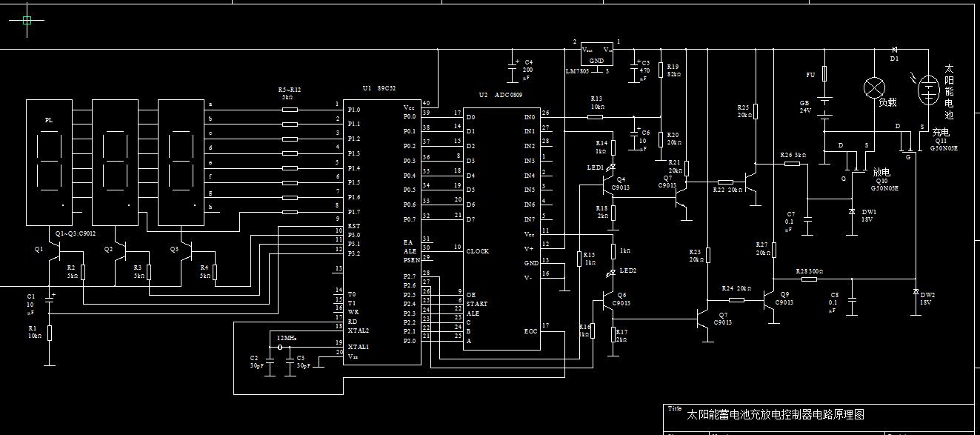
Task: Click the 放电 discharging label
Action: coord(881,171)
